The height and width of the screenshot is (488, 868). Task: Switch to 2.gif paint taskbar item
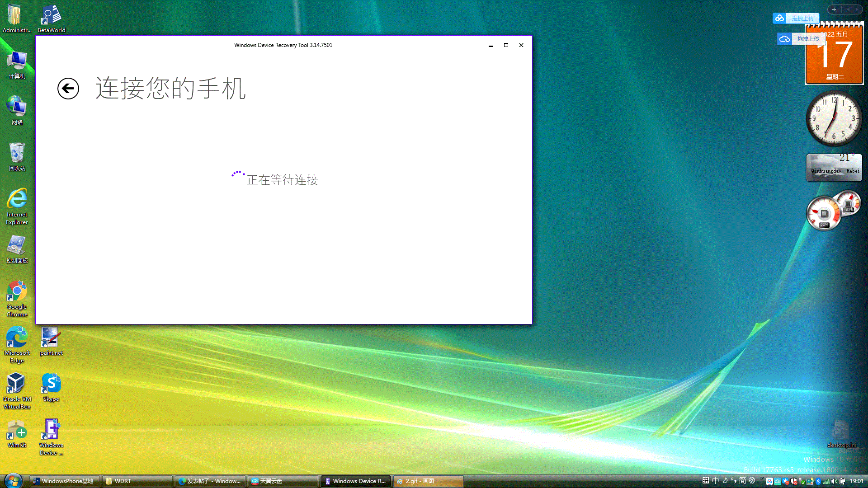pos(428,481)
